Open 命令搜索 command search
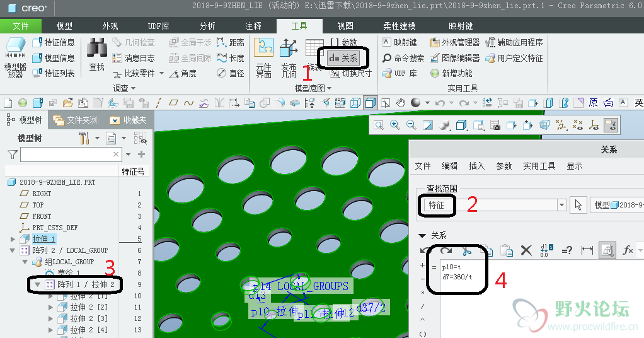The width and height of the screenshot is (644, 338). coord(403,58)
